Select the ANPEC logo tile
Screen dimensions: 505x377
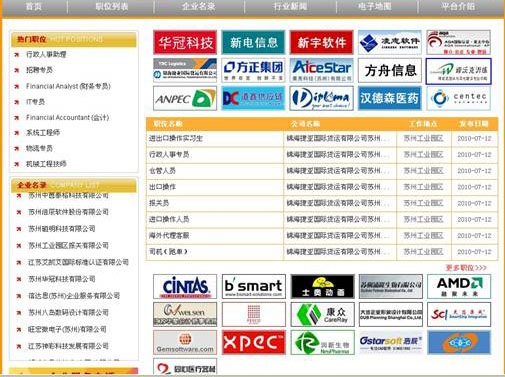click(x=185, y=98)
